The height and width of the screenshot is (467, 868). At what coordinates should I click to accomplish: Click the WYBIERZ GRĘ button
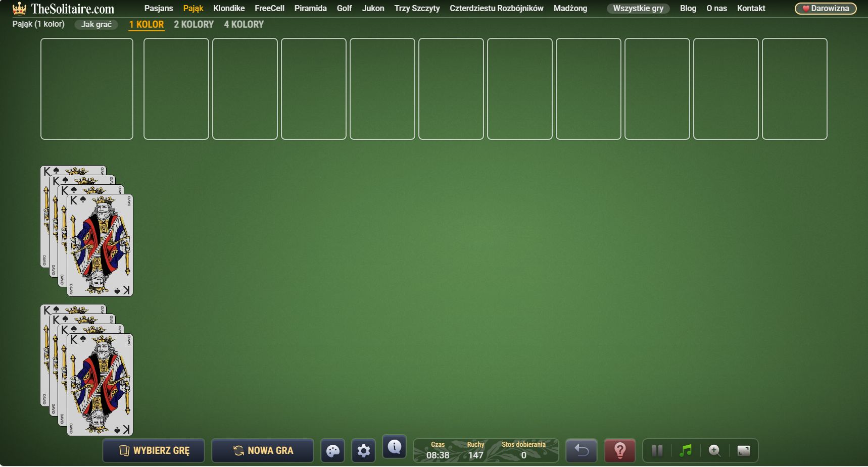pyautogui.click(x=154, y=450)
